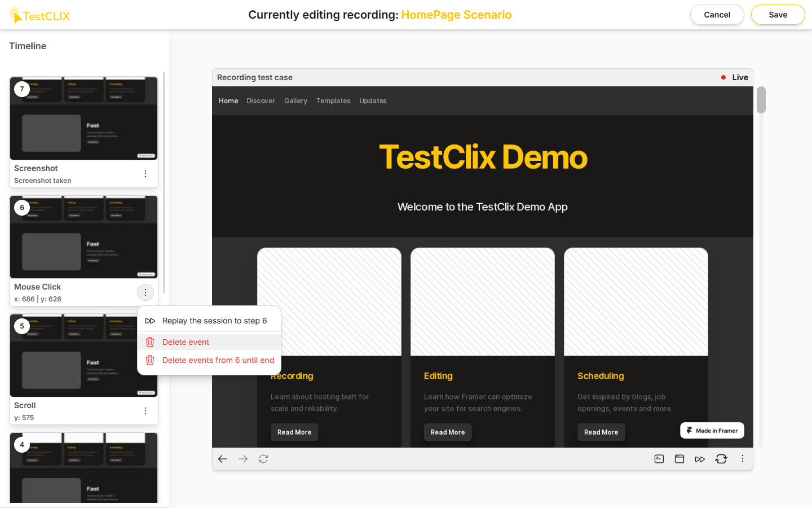This screenshot has height=508, width=812.
Task: Click the browser window icon in toolbar
Action: click(x=679, y=459)
